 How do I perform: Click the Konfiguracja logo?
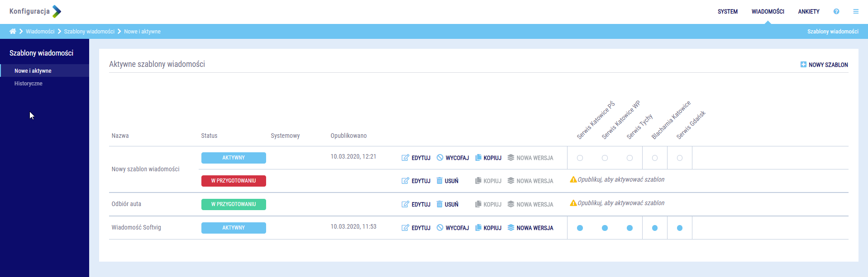tap(35, 11)
